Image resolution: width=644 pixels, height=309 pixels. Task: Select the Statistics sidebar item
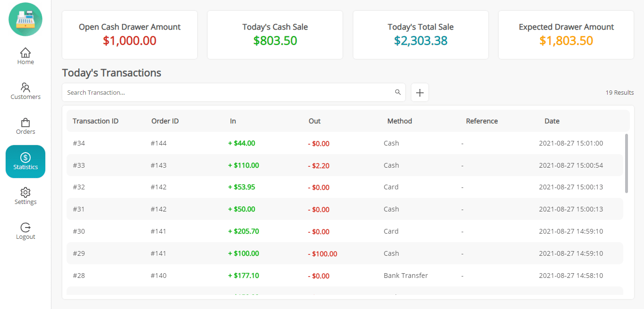(x=25, y=162)
